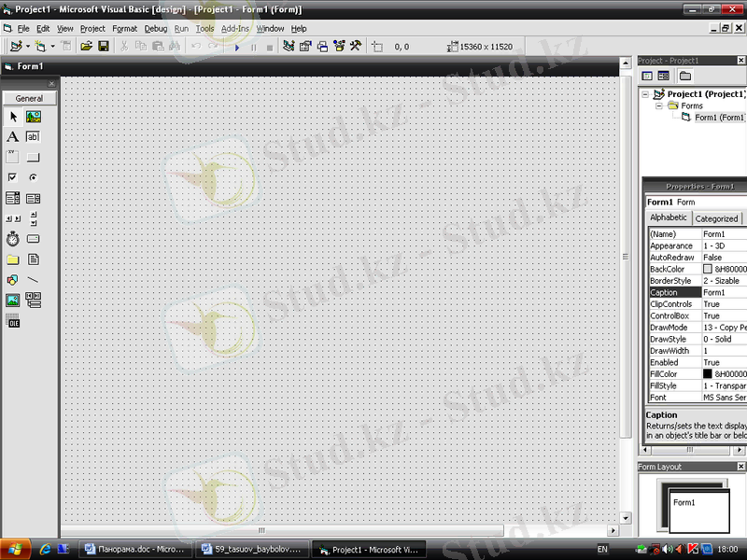
Task: Click the General toolbox button
Action: (29, 98)
